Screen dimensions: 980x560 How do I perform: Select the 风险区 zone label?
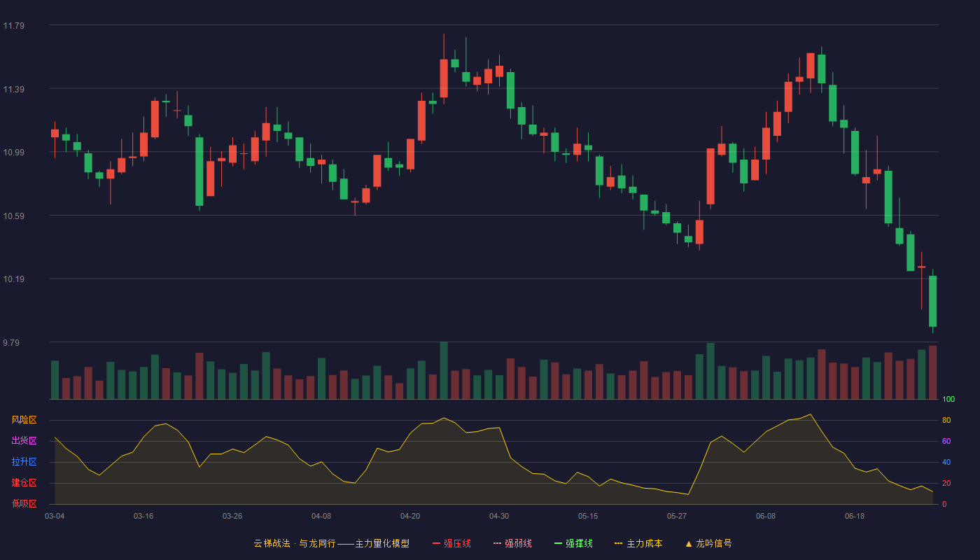tap(24, 420)
